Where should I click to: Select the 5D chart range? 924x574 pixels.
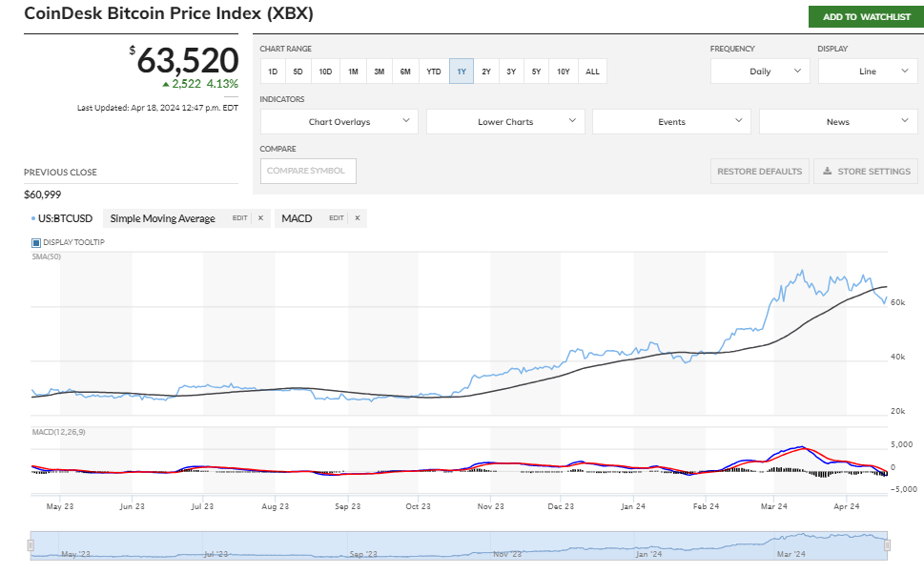(298, 72)
